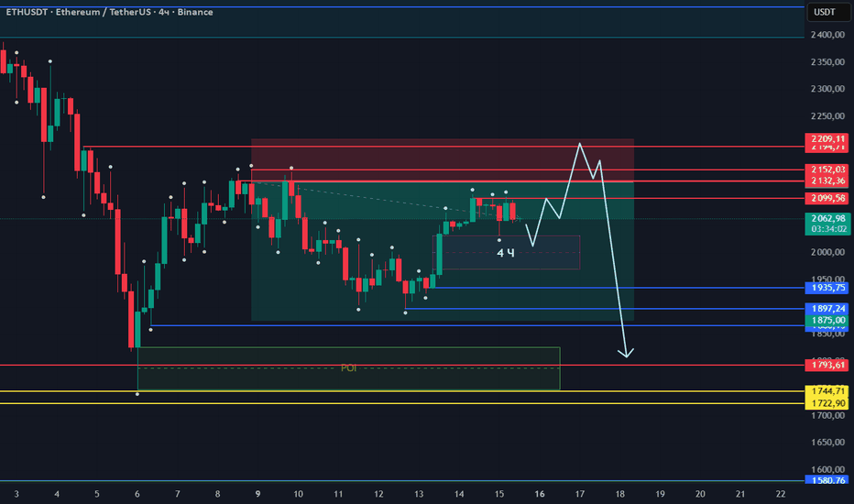This screenshot has height=504, width=854.
Task: Click the current price label 2062,98
Action: click(x=827, y=218)
